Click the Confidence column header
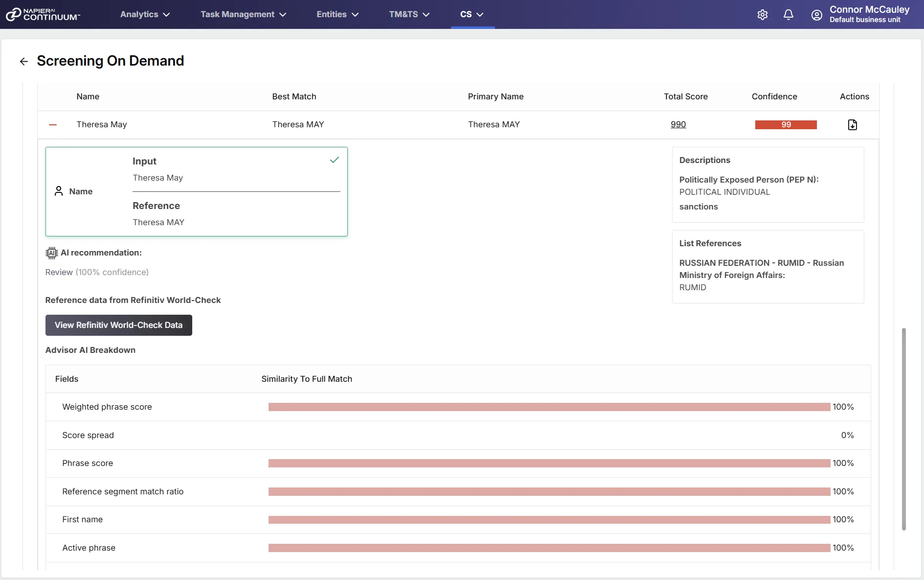This screenshot has width=924, height=580. (774, 96)
